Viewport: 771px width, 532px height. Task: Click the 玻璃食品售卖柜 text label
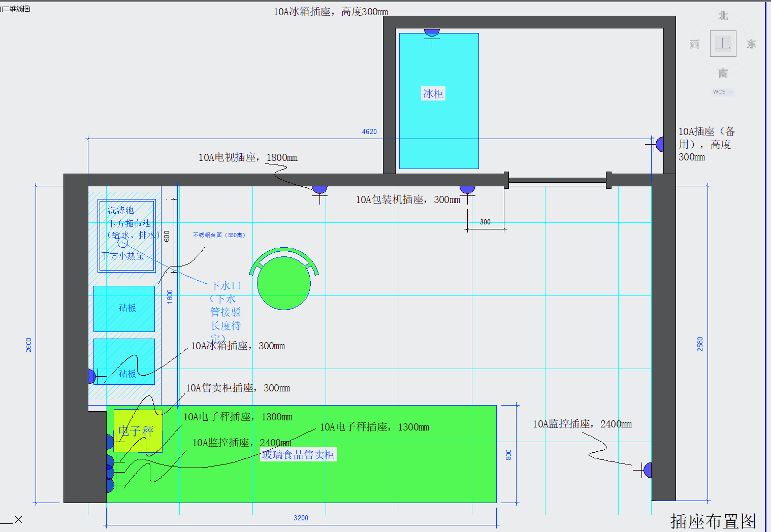point(298,455)
